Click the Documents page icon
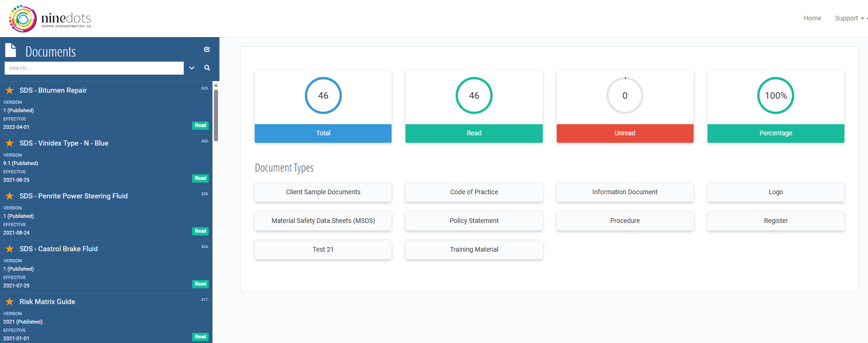Viewport: 868px width, 343px height. tap(11, 50)
